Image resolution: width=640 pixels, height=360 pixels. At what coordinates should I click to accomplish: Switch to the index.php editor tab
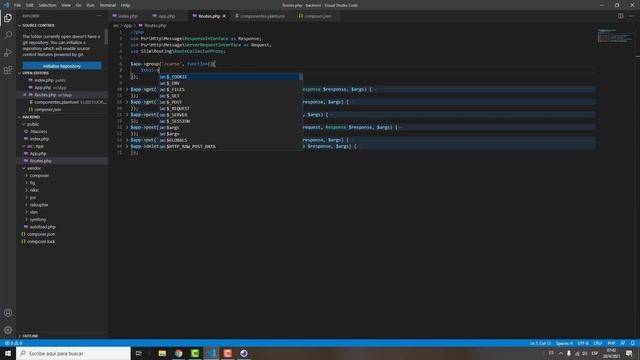[128, 16]
